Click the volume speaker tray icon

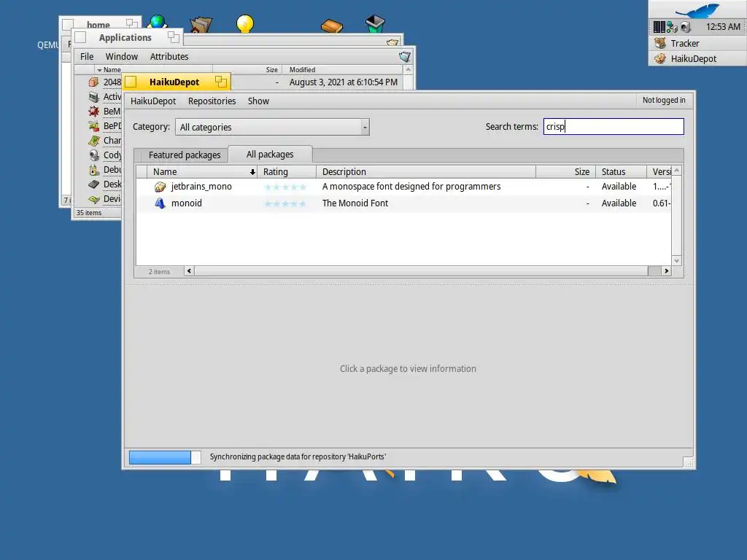[685, 27]
